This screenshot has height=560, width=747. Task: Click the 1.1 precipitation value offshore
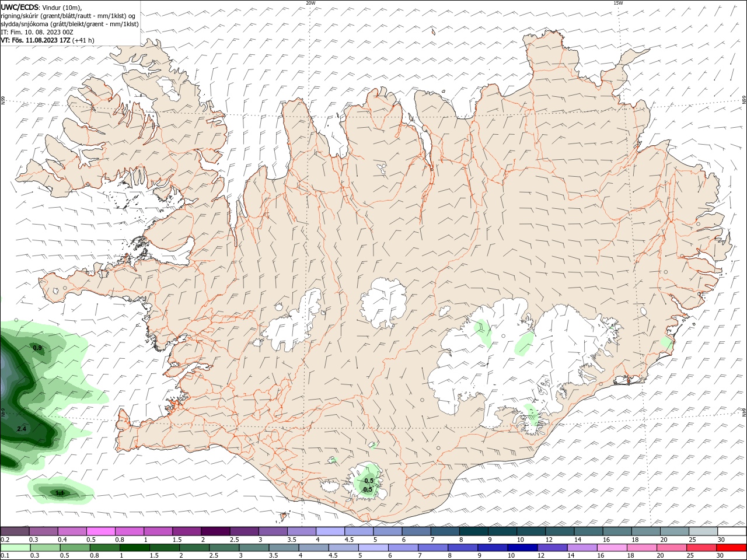(x=60, y=493)
